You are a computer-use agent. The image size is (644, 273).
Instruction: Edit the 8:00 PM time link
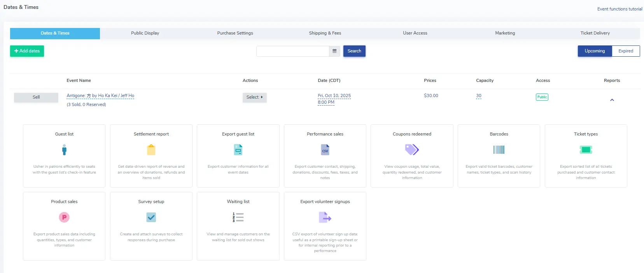click(x=326, y=103)
